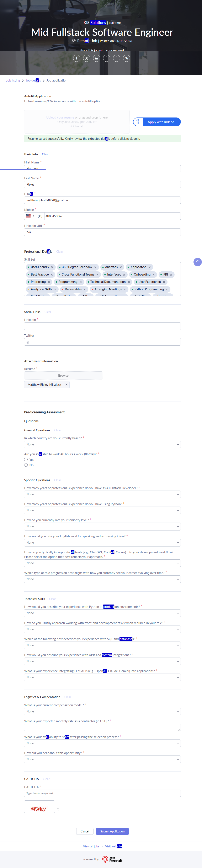
Task: Remove the Analytics skill tag
Action: [121, 267]
